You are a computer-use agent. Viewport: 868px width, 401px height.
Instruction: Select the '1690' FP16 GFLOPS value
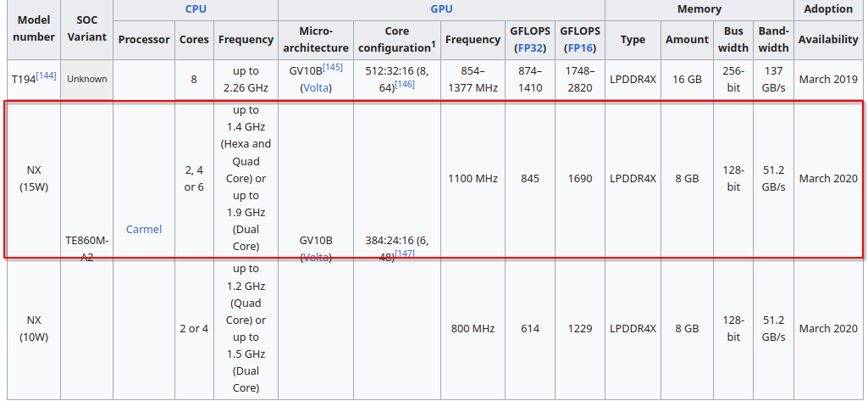[x=579, y=178]
